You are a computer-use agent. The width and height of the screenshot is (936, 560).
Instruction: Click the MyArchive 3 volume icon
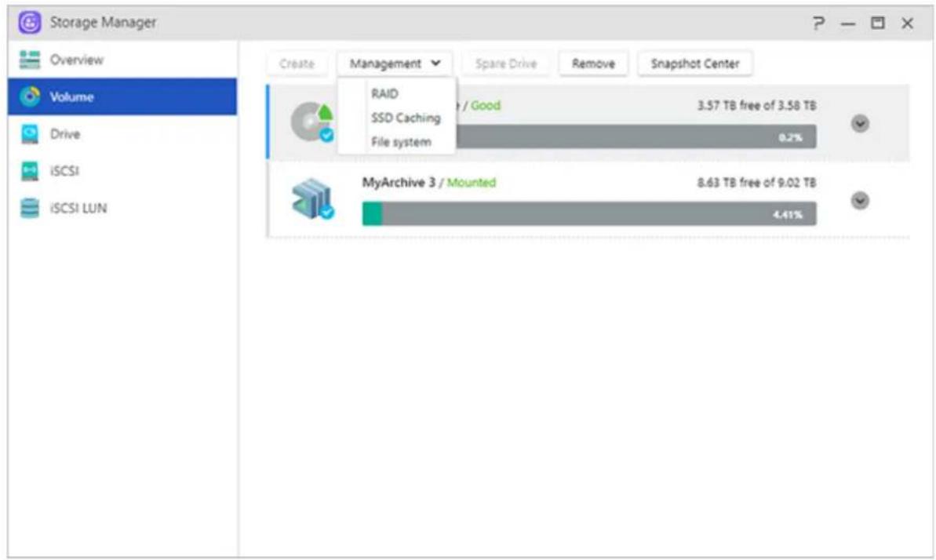311,201
